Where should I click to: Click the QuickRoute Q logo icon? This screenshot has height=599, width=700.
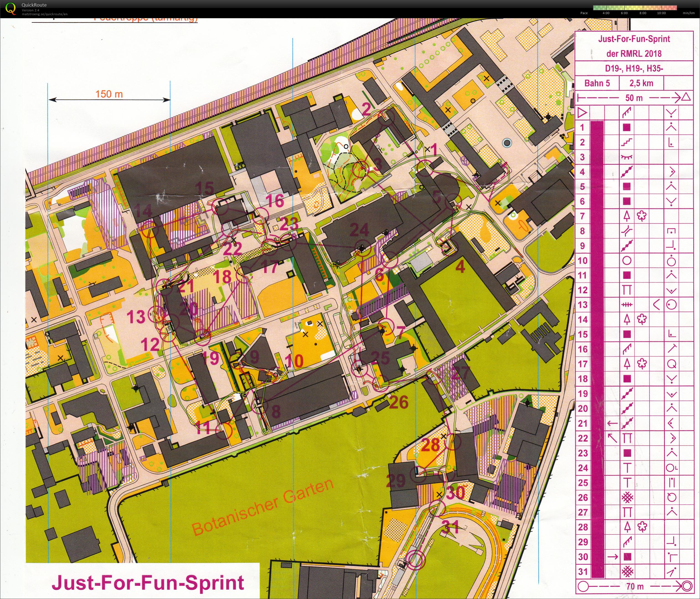click(x=10, y=8)
